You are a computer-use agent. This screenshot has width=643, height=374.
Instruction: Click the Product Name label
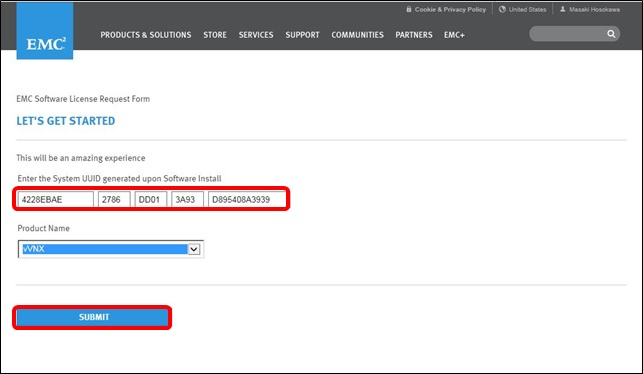pyautogui.click(x=43, y=228)
